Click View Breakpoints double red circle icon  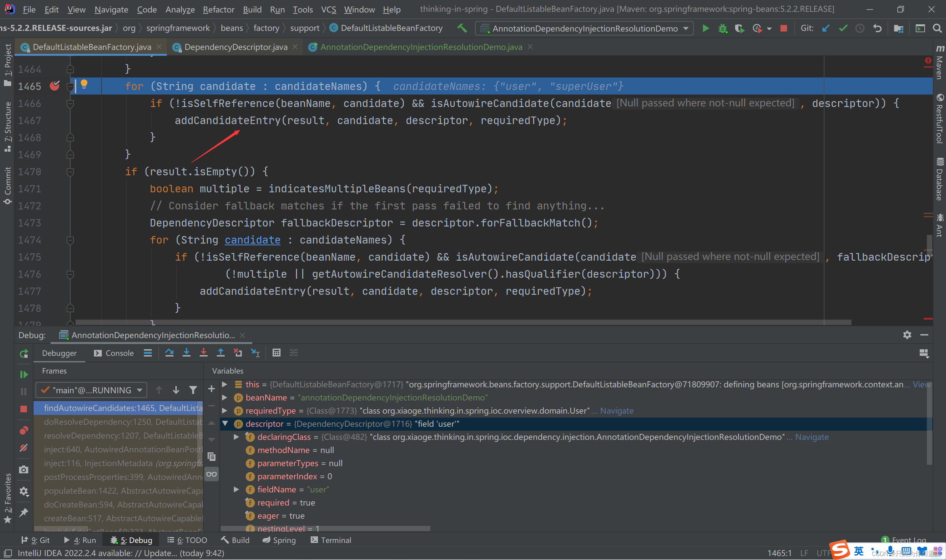pos(23,431)
